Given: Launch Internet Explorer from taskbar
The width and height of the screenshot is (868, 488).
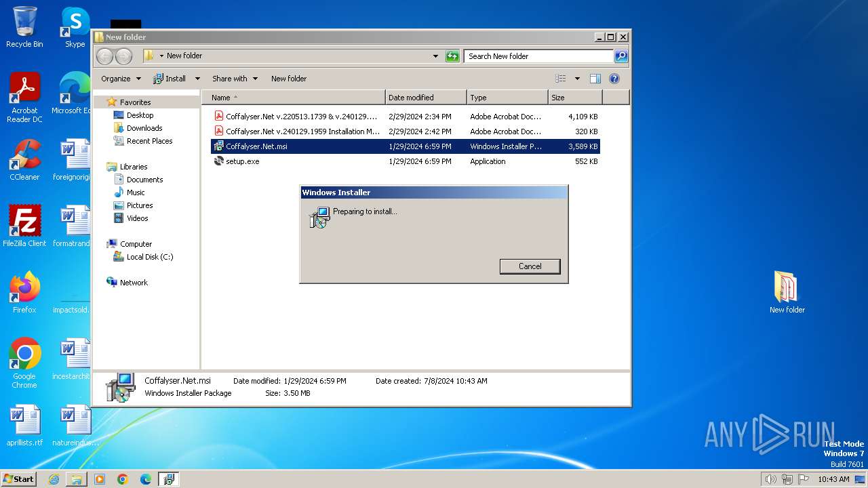Looking at the screenshot, I should coord(54,479).
